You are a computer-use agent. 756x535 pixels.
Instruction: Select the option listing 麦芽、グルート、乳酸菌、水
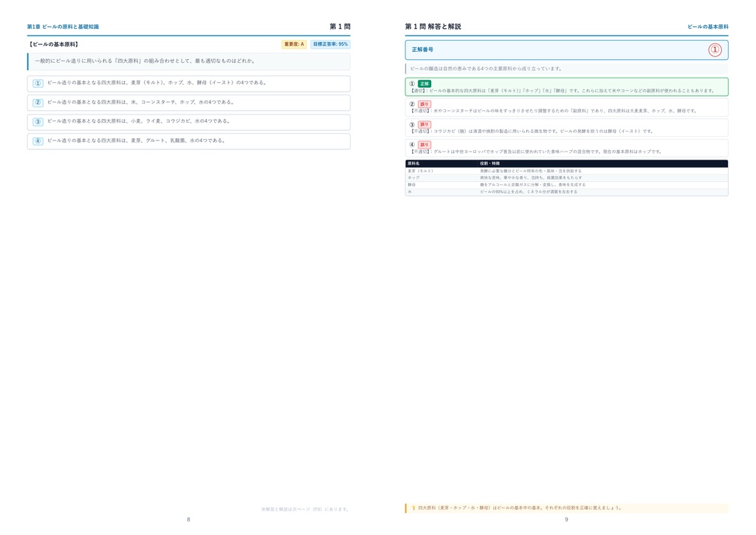(x=188, y=141)
